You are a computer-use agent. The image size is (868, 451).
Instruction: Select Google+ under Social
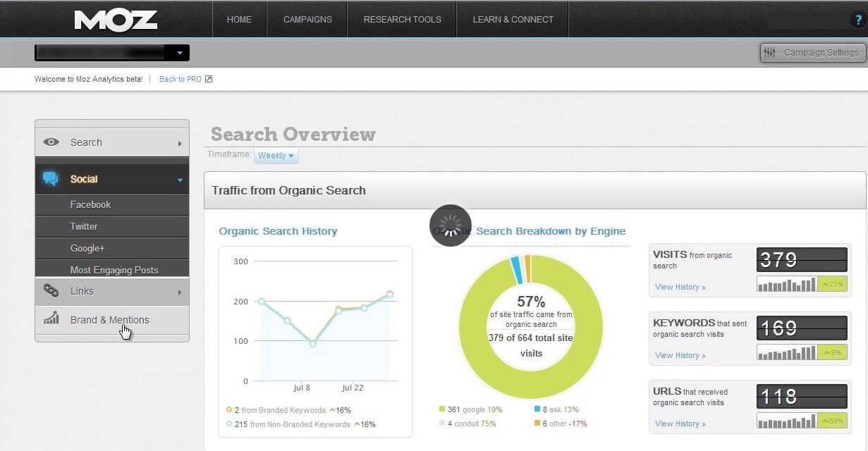[x=112, y=248]
